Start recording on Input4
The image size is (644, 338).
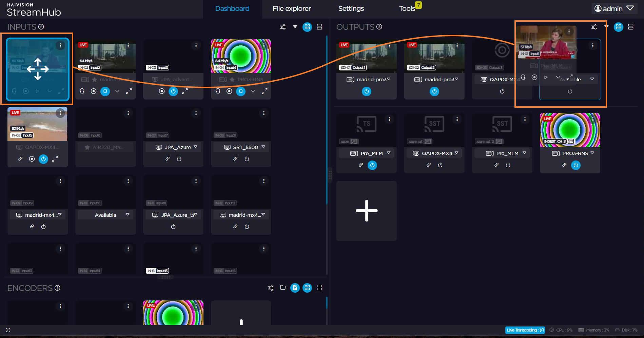(229, 91)
